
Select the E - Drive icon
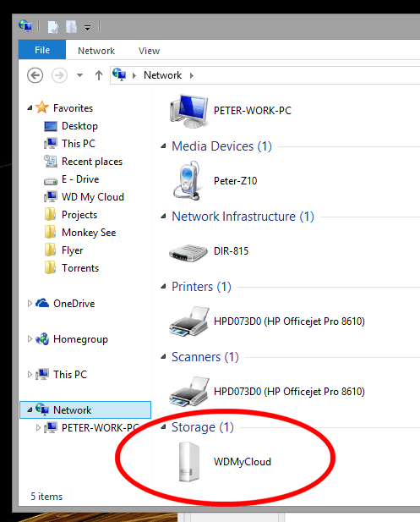click(51, 181)
